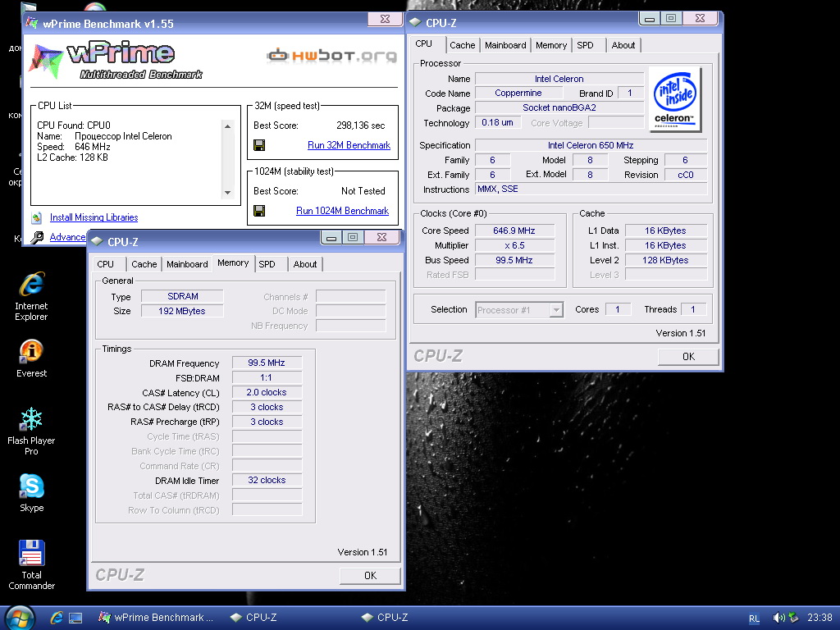The image size is (840, 630).
Task: Click the DRAM Idle Timer value 32 clocks
Action: [x=267, y=481]
